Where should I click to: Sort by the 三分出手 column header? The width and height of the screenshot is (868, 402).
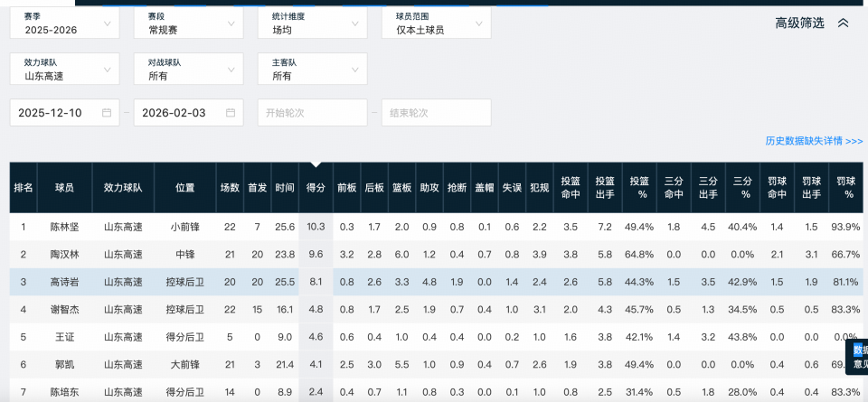point(708,188)
